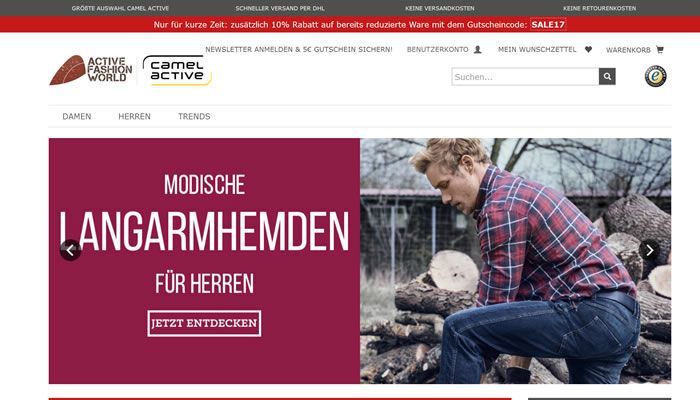
Task: Open the Trends menu
Action: [x=194, y=117]
